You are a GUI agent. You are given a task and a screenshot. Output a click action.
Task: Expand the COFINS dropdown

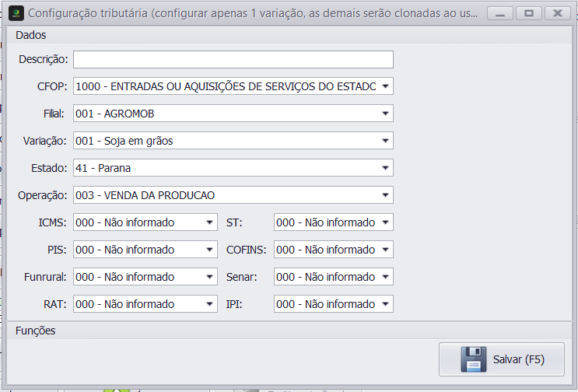tap(333, 250)
